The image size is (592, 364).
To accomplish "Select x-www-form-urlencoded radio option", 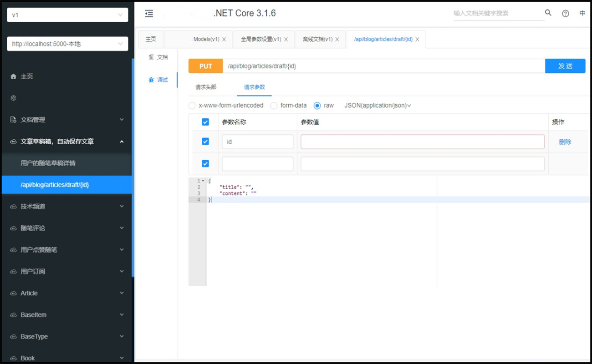I will pos(192,106).
